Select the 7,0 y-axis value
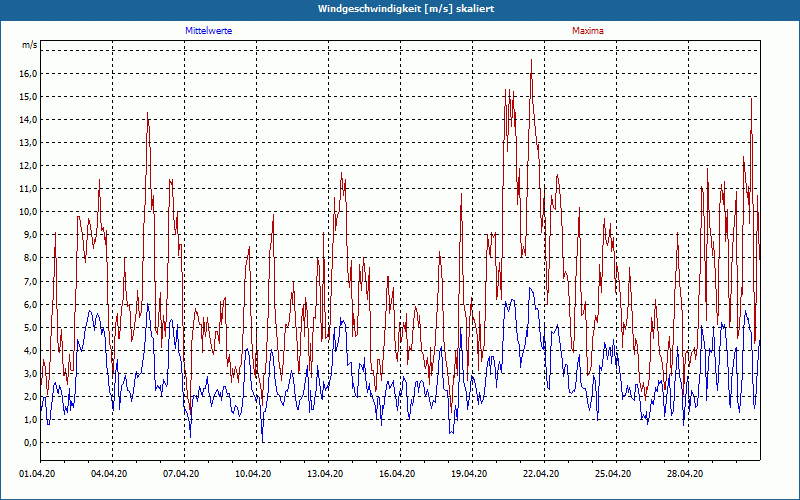This screenshot has height=500, width=800. [x=31, y=281]
